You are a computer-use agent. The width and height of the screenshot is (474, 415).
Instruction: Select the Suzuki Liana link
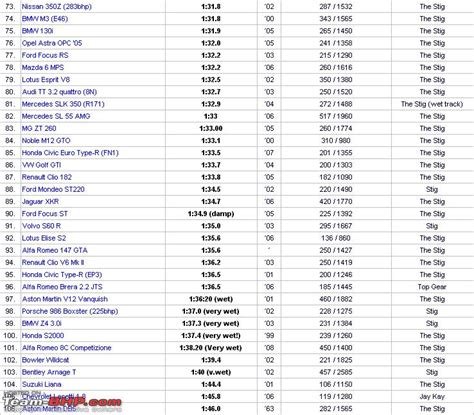point(41,384)
